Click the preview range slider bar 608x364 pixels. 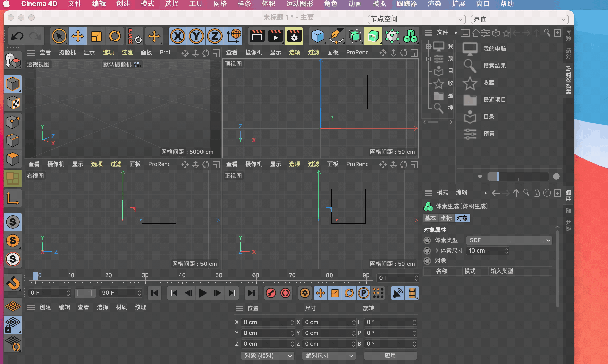pos(85,293)
